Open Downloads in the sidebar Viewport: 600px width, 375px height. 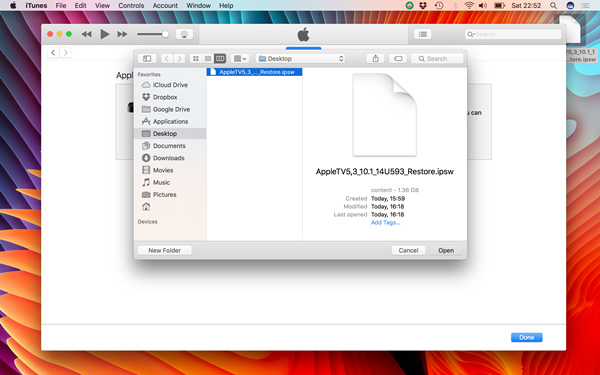pos(170,158)
